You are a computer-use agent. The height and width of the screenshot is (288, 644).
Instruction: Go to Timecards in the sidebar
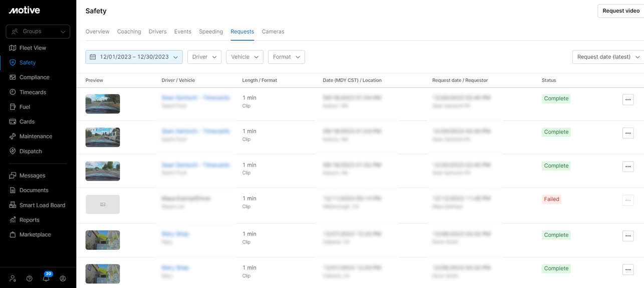(33, 92)
